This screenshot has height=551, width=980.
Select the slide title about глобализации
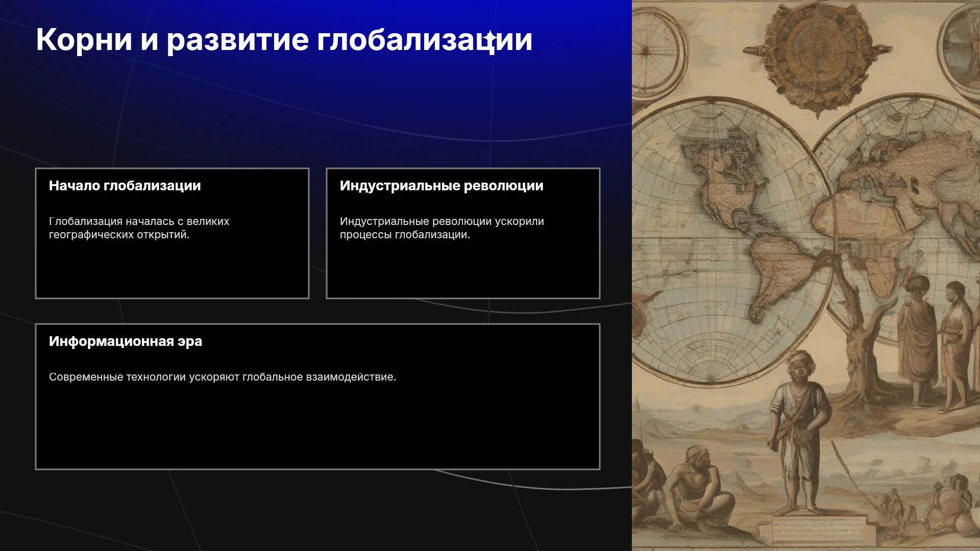click(x=284, y=39)
